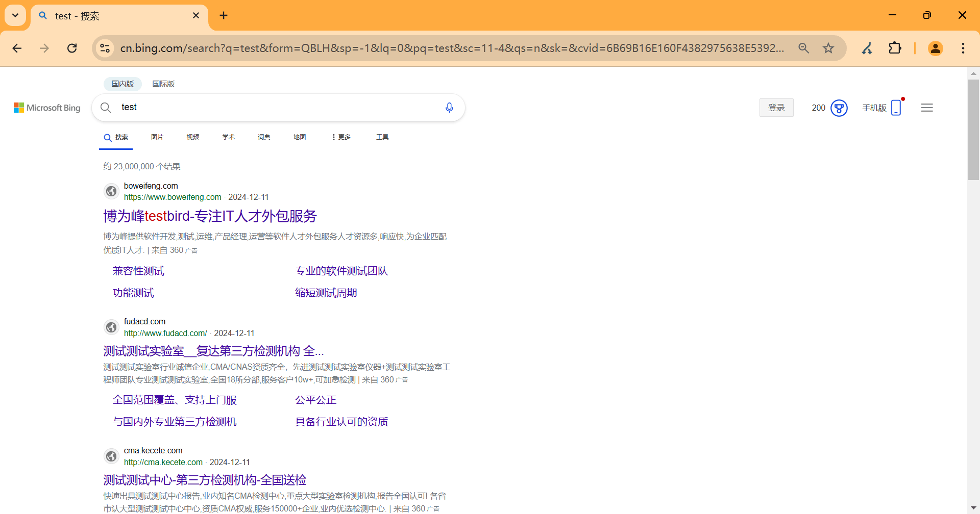
Task: Open the 全国范围覆盖、支持上门服 sublink
Action: pos(175,400)
